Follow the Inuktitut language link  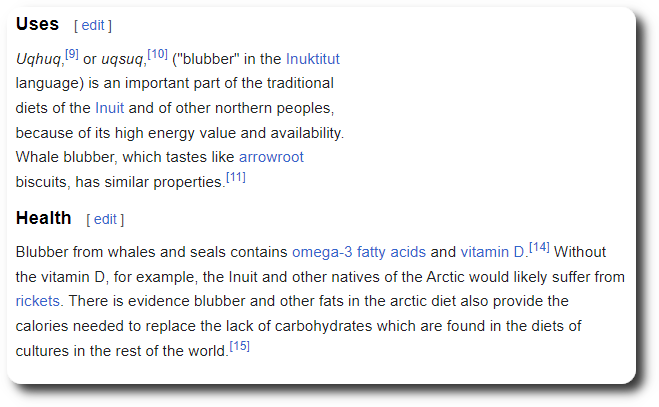coord(313,59)
